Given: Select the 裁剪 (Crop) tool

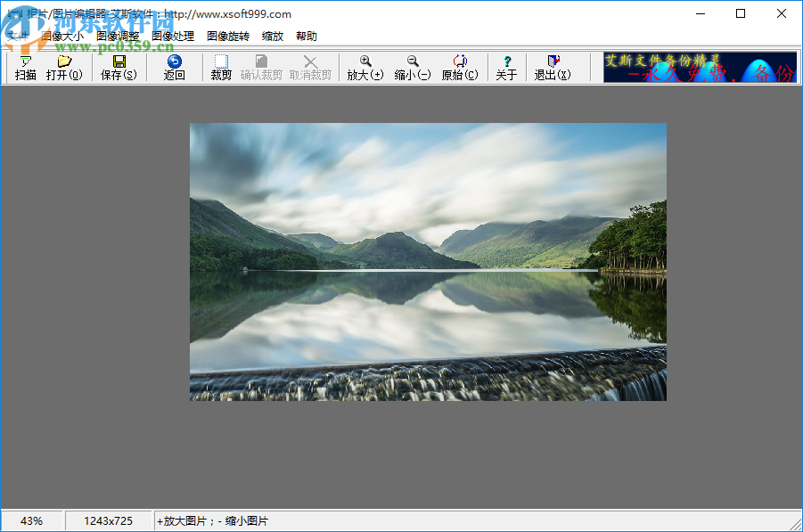Looking at the screenshot, I should click(221, 68).
